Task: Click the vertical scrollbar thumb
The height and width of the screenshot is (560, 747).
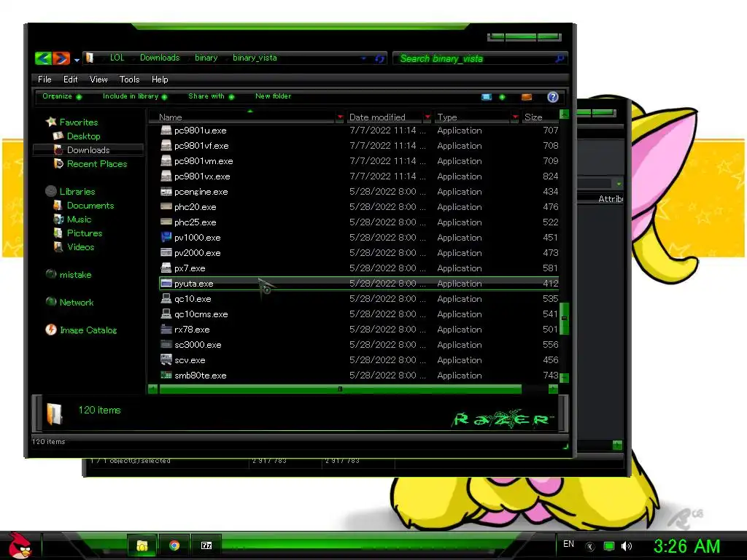Action: 564,318
